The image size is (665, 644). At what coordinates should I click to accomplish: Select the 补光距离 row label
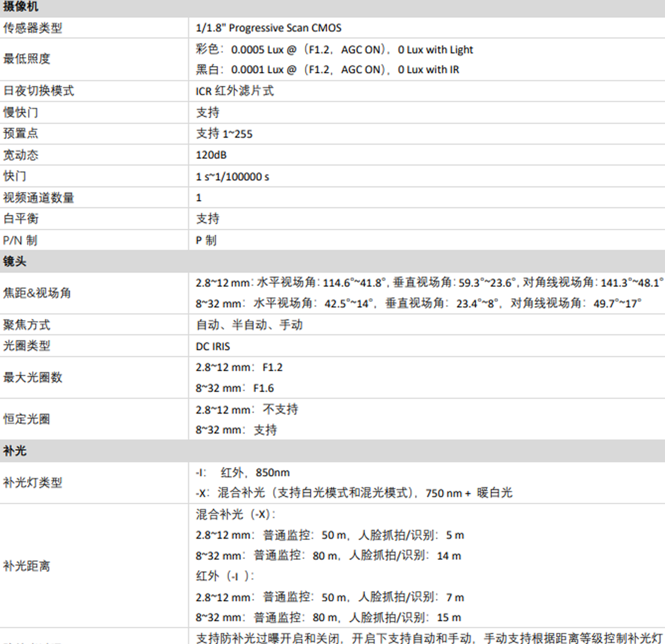point(26,566)
